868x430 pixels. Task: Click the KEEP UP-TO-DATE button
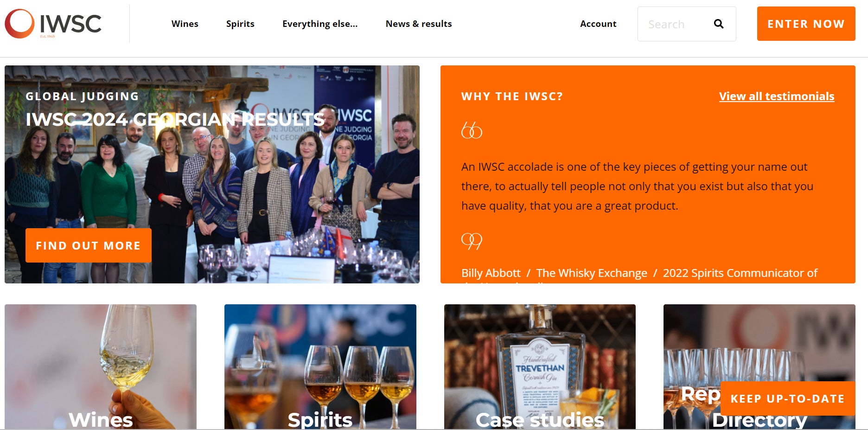pos(787,398)
